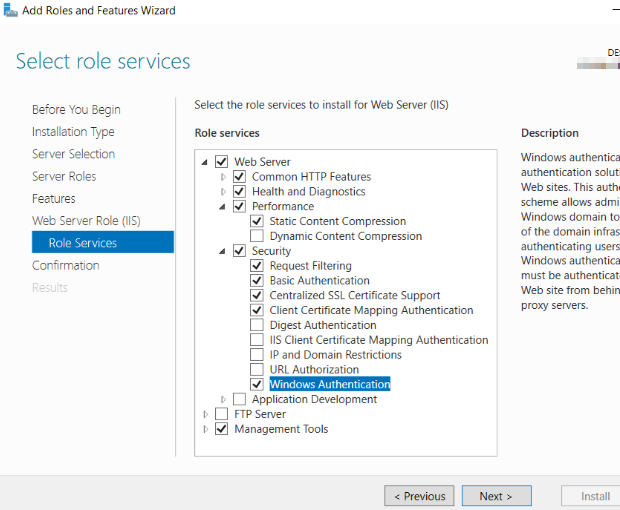Check the URL Authorization box
620x510 pixels.
pos(257,369)
